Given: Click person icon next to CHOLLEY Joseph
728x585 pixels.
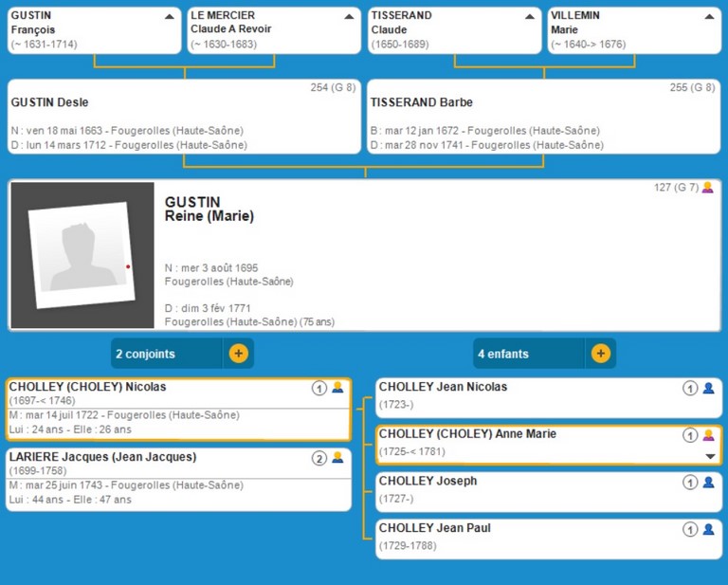Looking at the screenshot, I should pos(708,482).
